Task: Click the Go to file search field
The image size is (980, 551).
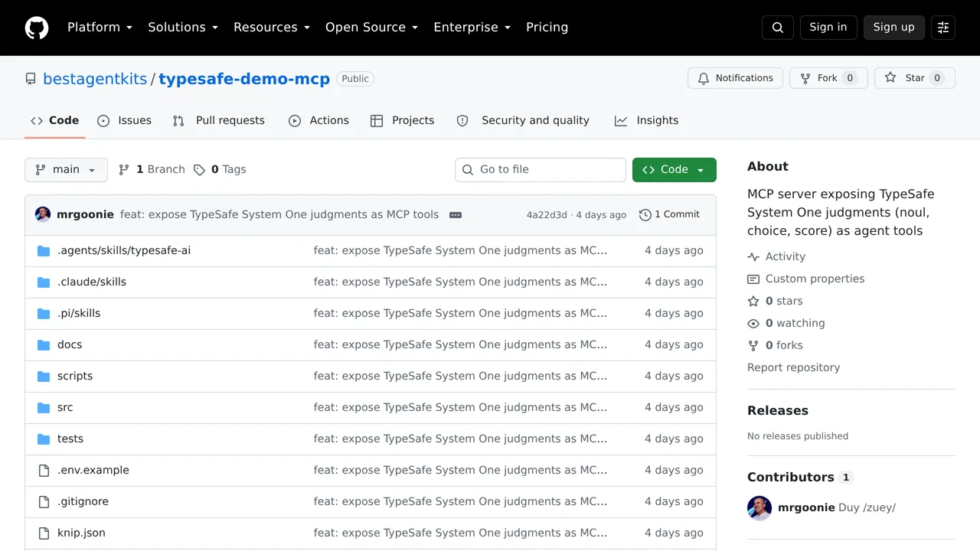Action: (x=541, y=170)
